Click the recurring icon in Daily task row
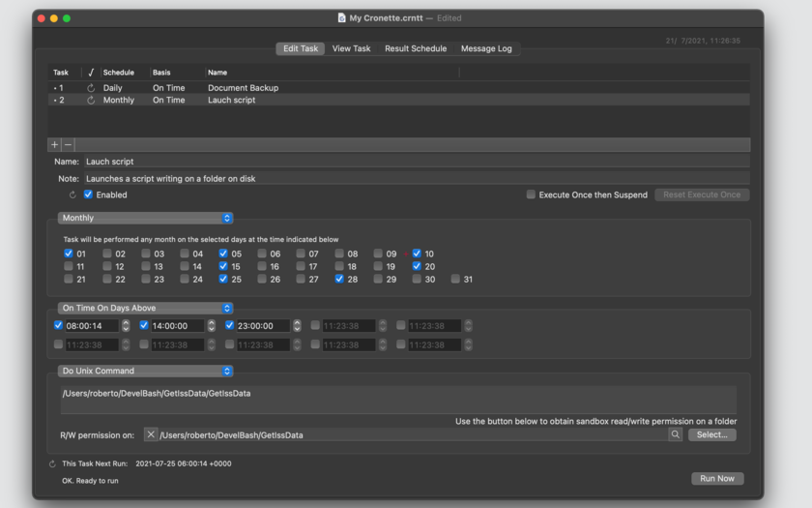The width and height of the screenshot is (812, 508). 91,88
